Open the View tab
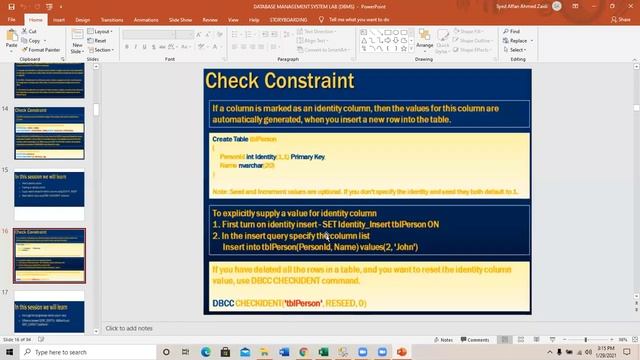 click(233, 20)
